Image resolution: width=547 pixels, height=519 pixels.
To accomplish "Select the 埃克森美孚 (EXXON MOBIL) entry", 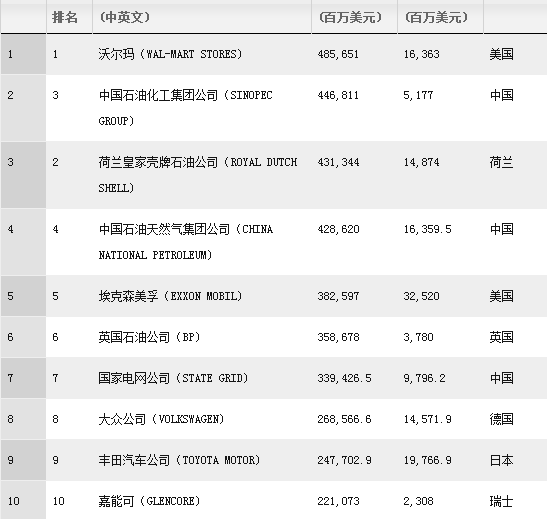I will pos(170,296).
